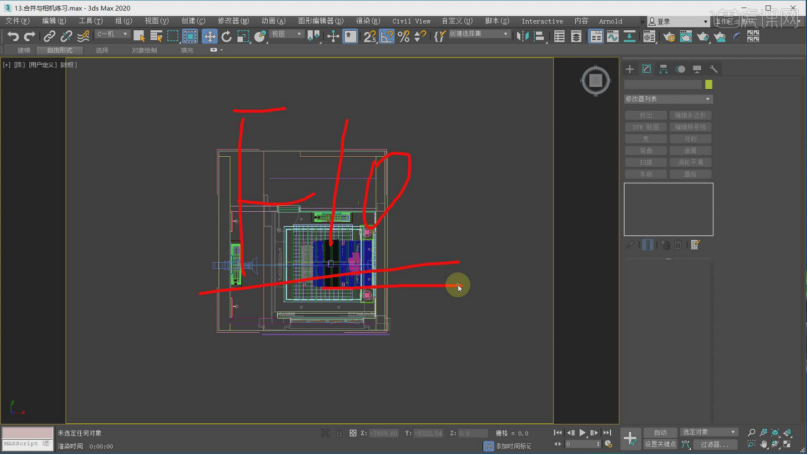Play the animation
This screenshot has width=808, height=455.
[582, 433]
